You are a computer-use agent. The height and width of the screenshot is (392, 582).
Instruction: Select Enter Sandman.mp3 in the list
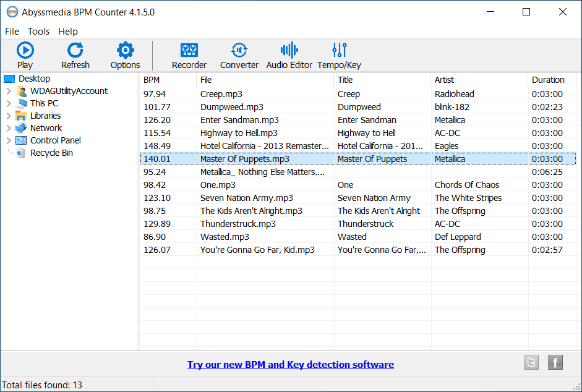point(358,120)
